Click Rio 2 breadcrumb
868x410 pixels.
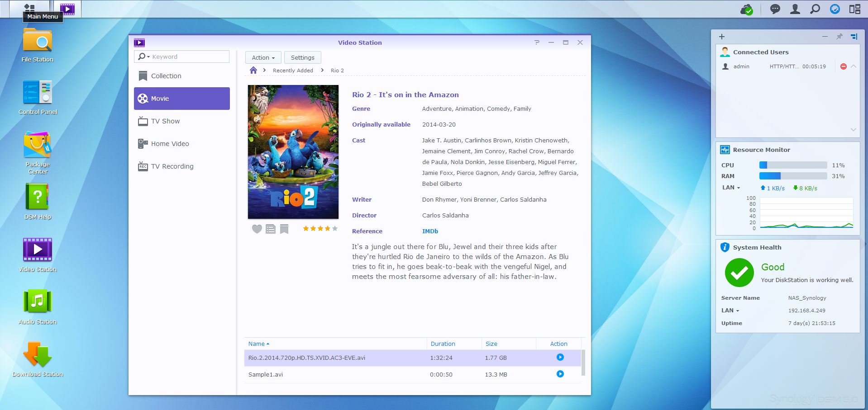pyautogui.click(x=337, y=71)
